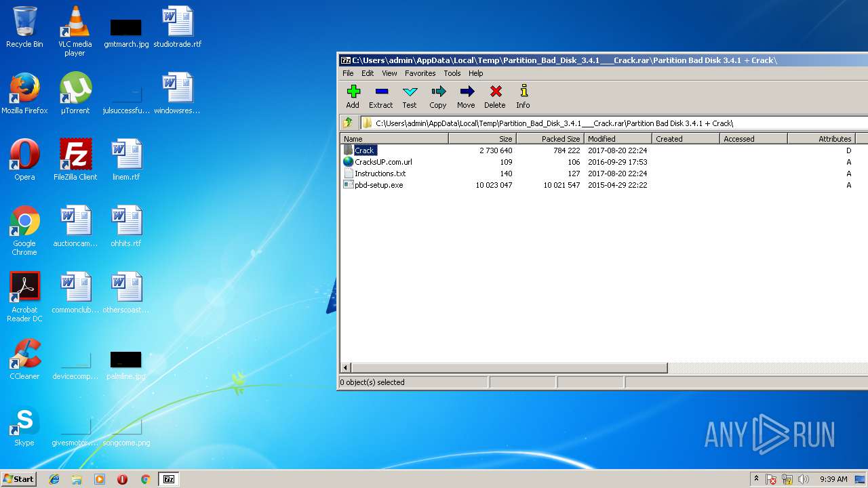Sort the list by Size column
Screen dimensions: 868x488
tap(482, 138)
